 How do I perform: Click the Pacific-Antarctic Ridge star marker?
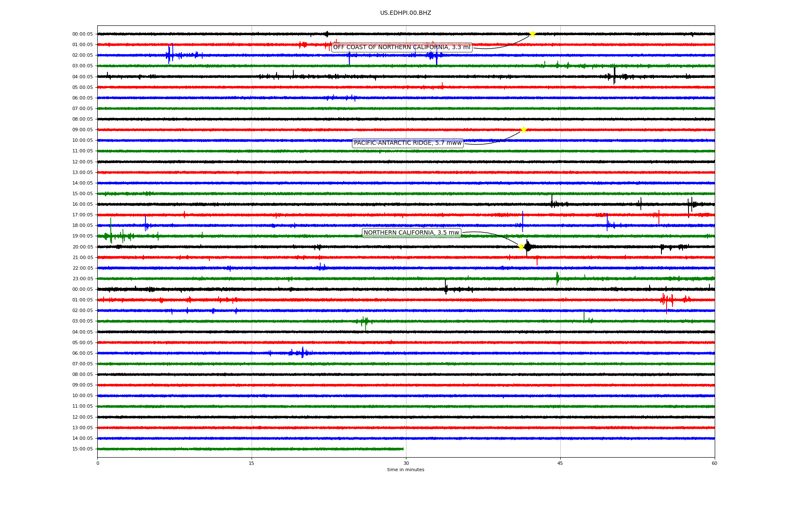pyautogui.click(x=524, y=130)
